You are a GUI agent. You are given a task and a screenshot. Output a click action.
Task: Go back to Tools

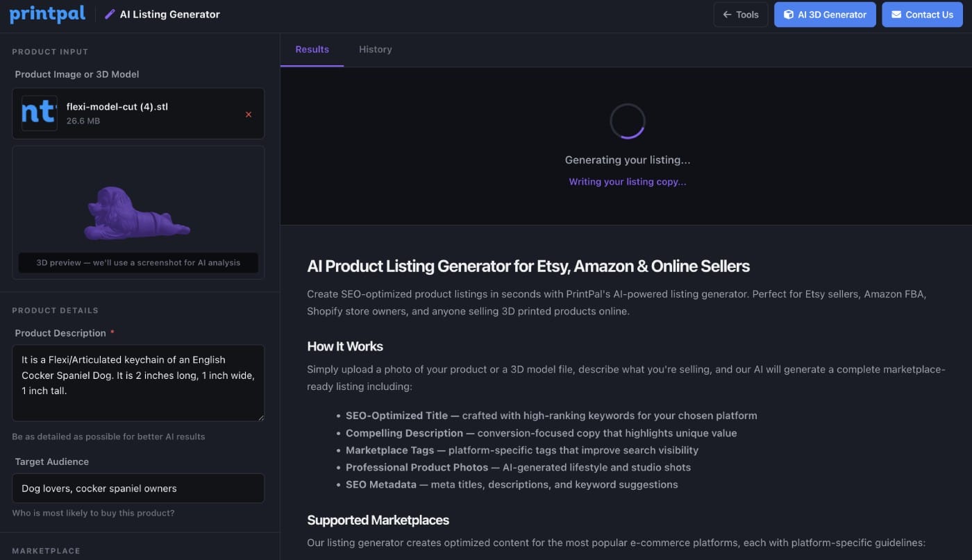pos(740,15)
